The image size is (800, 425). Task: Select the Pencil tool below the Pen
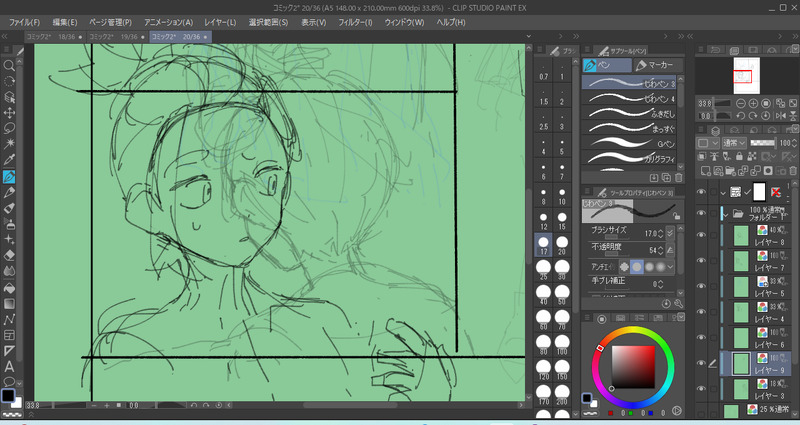(x=9, y=192)
